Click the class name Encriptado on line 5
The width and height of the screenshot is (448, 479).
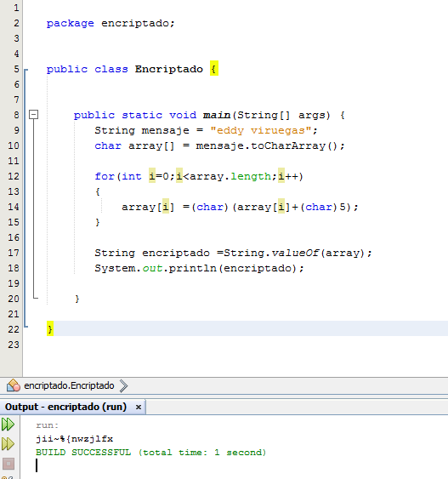(169, 69)
